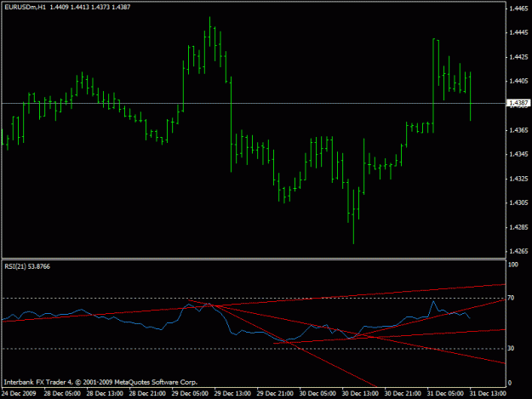Click the 1.4405 price scale value
The height and width of the screenshot is (399, 532).
pos(518,81)
